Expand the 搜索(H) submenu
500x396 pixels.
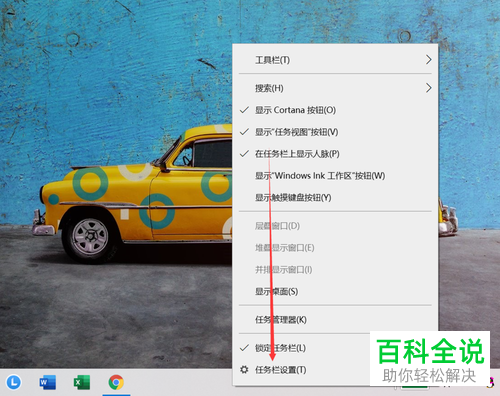pos(335,88)
